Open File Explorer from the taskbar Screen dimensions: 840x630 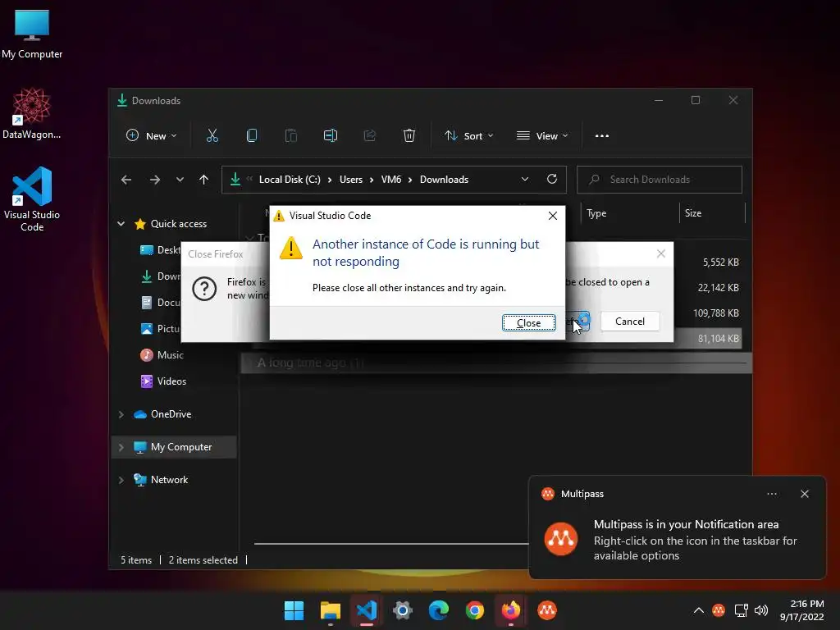[x=330, y=610]
